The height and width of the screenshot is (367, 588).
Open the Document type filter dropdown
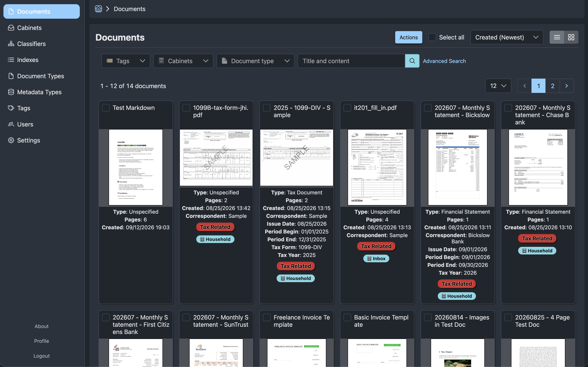(255, 61)
